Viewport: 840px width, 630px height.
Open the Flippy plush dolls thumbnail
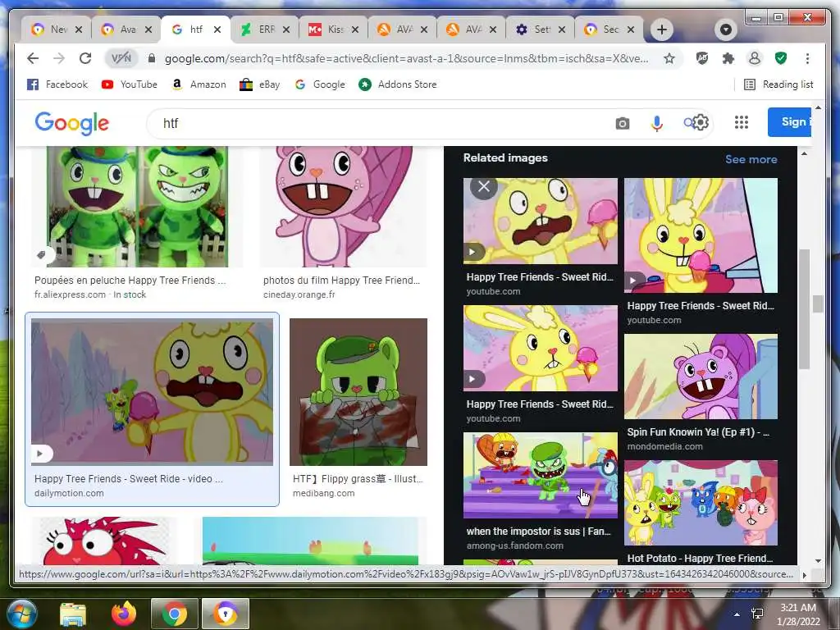pos(137,207)
